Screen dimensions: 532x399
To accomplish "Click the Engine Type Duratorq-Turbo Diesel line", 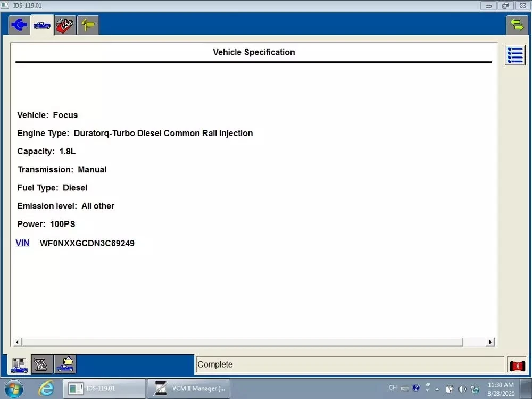I will coord(135,134).
